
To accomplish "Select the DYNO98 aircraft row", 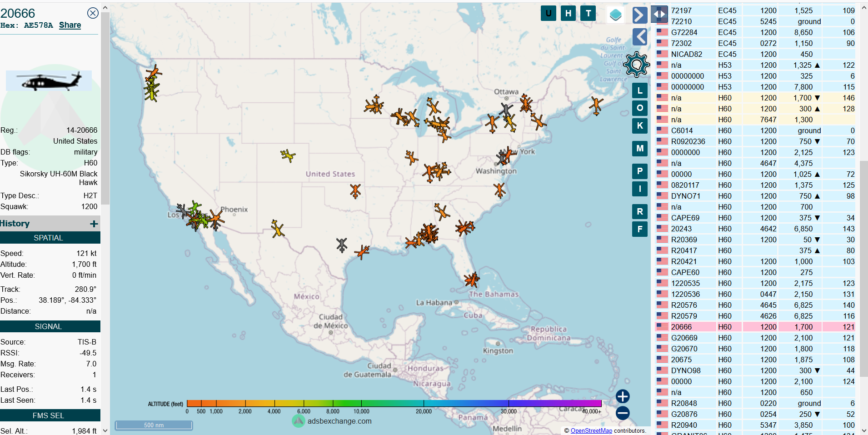I will click(755, 370).
